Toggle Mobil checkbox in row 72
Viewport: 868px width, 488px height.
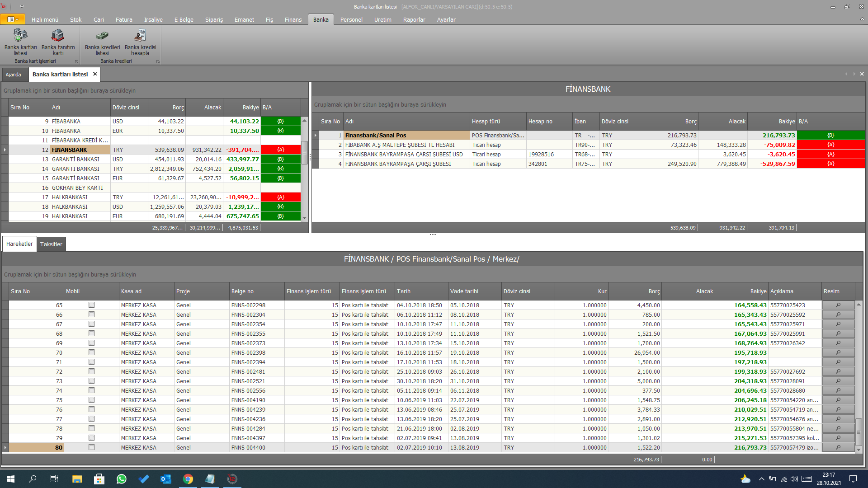coord(91,371)
